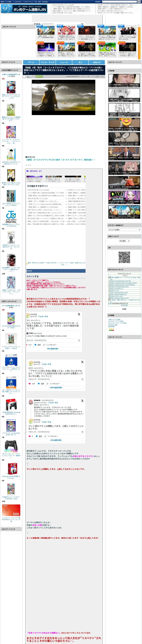Screen dimensions: 142x644
Task: Open the ニュース tab
Action: coord(64,62)
